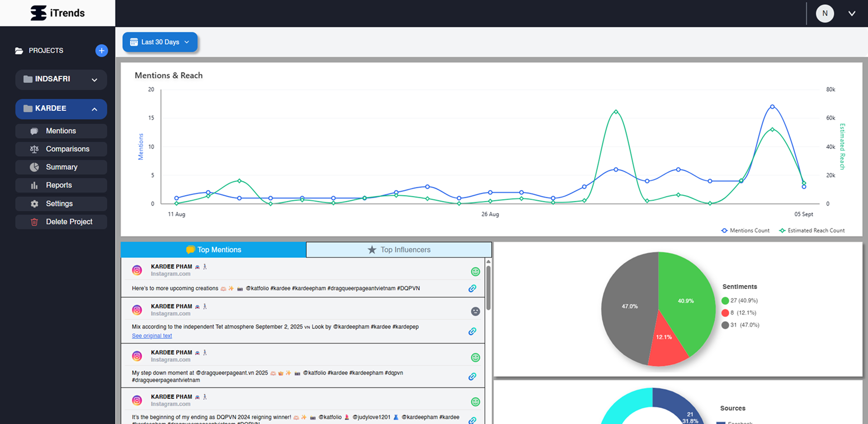The image size is (868, 424).
Task: Open the Last 30 Days date dropdown
Action: [160, 42]
